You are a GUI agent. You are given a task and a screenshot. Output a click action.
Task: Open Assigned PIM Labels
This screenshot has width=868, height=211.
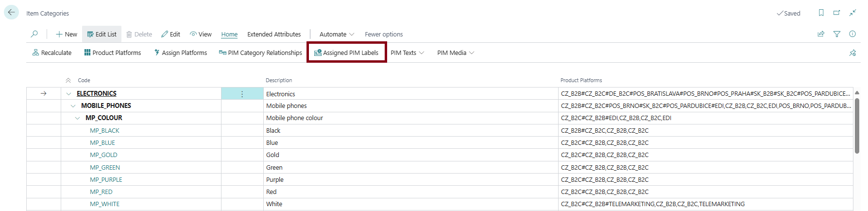(346, 53)
